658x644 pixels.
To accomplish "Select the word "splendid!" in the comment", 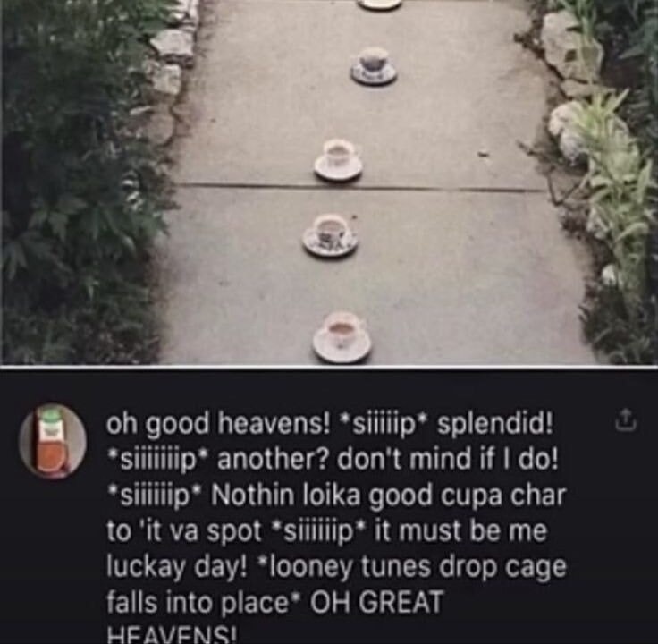I will (x=495, y=425).
